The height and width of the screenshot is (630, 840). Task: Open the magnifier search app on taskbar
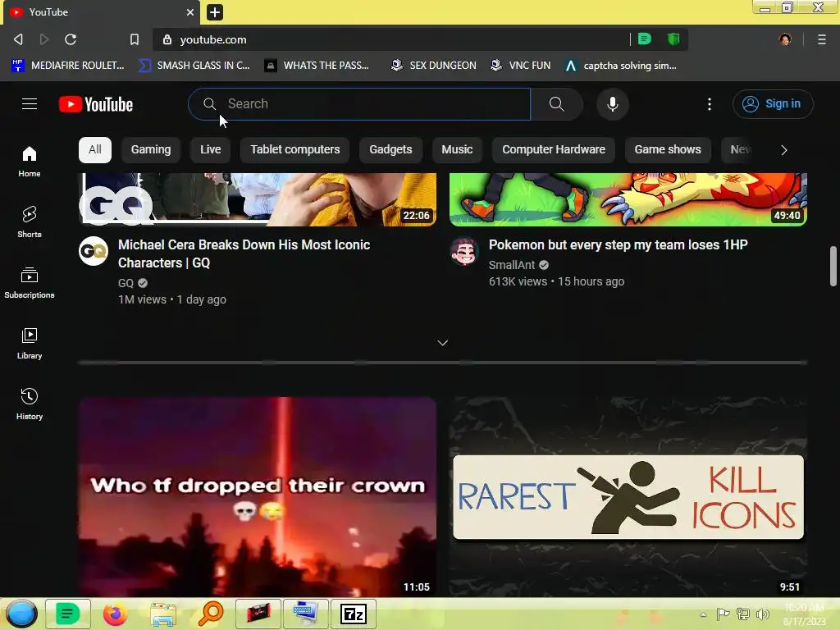211,614
